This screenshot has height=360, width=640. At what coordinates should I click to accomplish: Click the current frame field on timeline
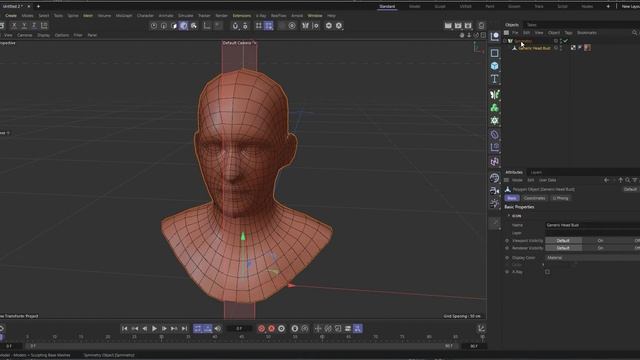(239, 329)
